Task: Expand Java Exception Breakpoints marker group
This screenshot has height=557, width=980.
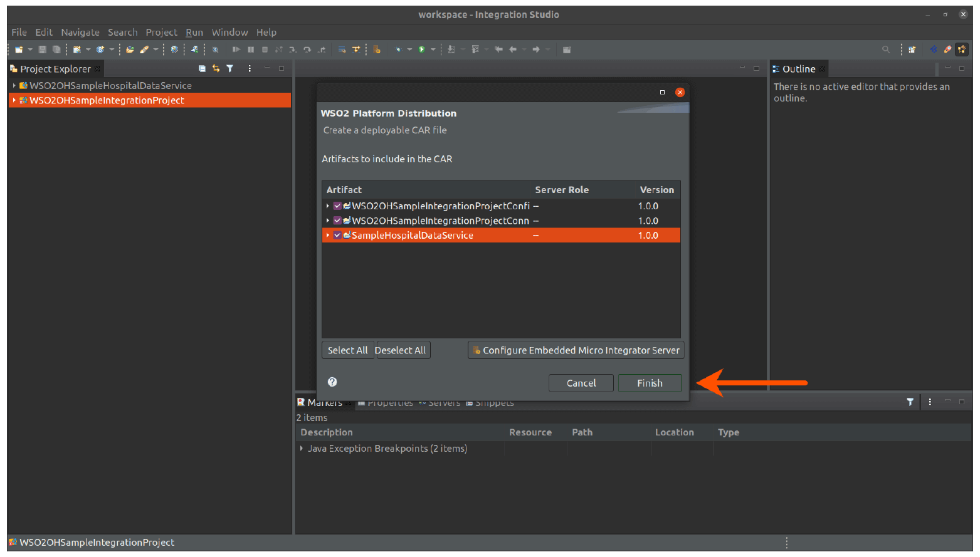Action: [302, 448]
